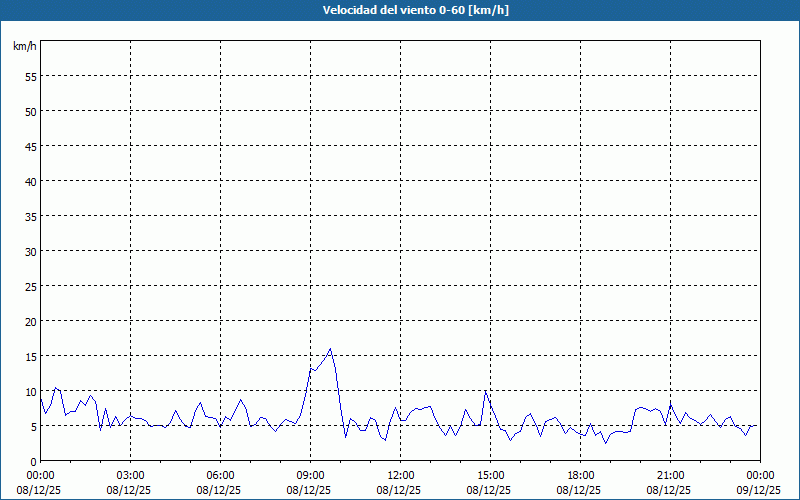Click the highest wind speed peak on the line
This screenshot has width=800, height=500.
click(x=330, y=349)
